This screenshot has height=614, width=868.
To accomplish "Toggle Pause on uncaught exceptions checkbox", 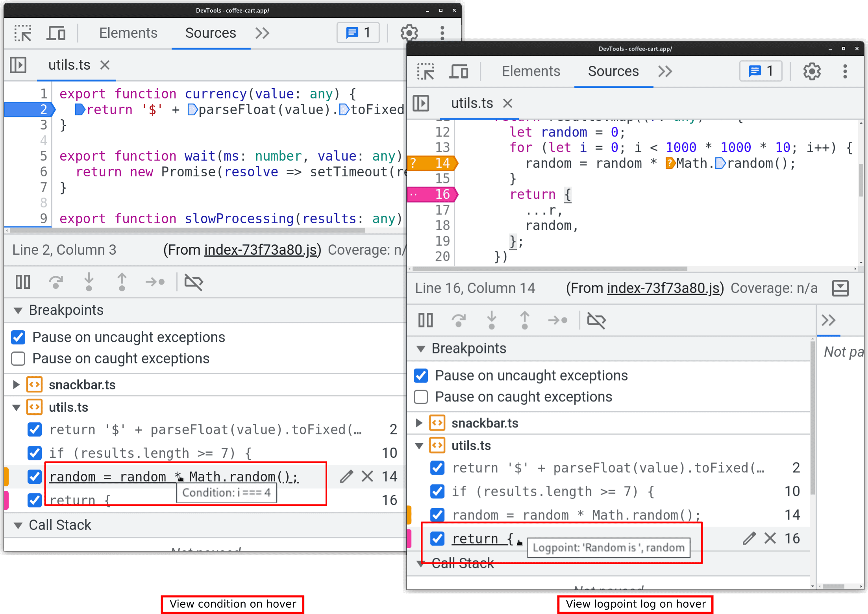I will coord(19,336).
